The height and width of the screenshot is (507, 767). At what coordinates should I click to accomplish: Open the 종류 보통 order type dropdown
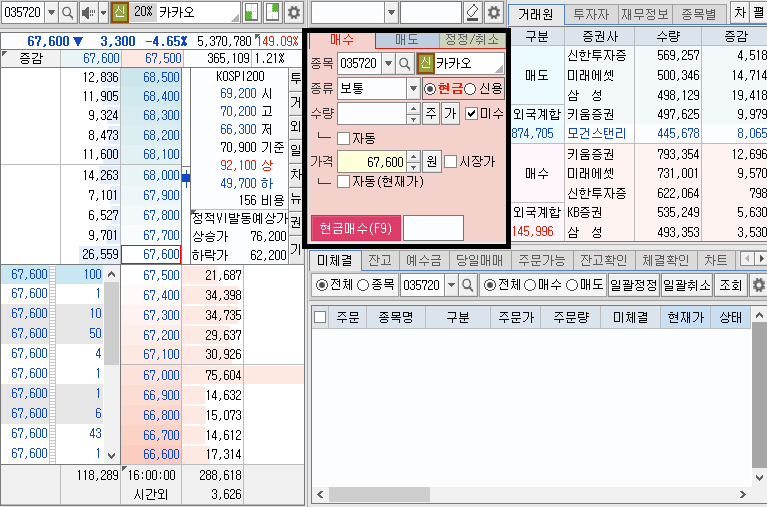point(413,89)
